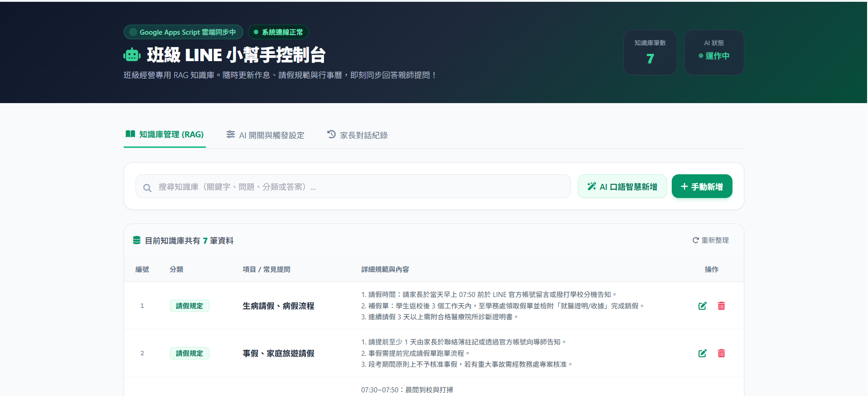Click the 項目 / 常見提問 column header
868x396 pixels.
tap(267, 269)
